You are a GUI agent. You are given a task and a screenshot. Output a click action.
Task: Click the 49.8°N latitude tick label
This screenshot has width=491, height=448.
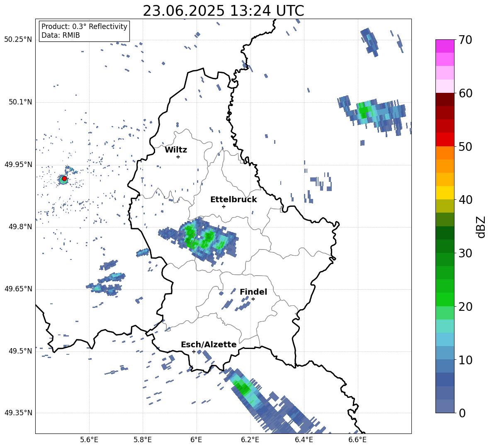click(x=20, y=227)
